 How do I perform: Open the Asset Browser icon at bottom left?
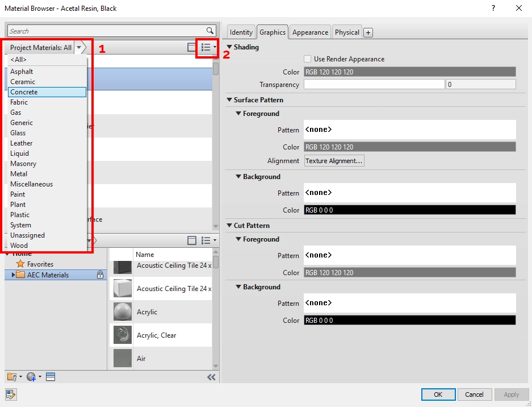click(10, 394)
